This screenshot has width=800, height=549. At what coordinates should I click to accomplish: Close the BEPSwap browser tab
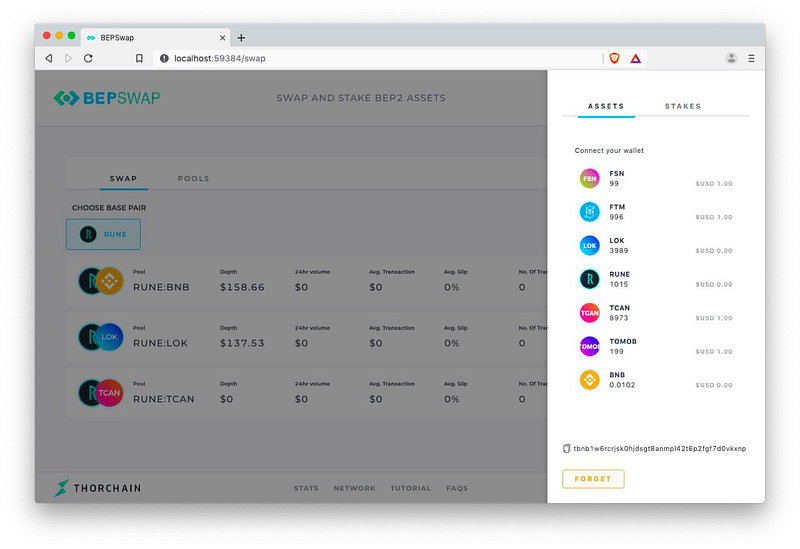pos(222,38)
